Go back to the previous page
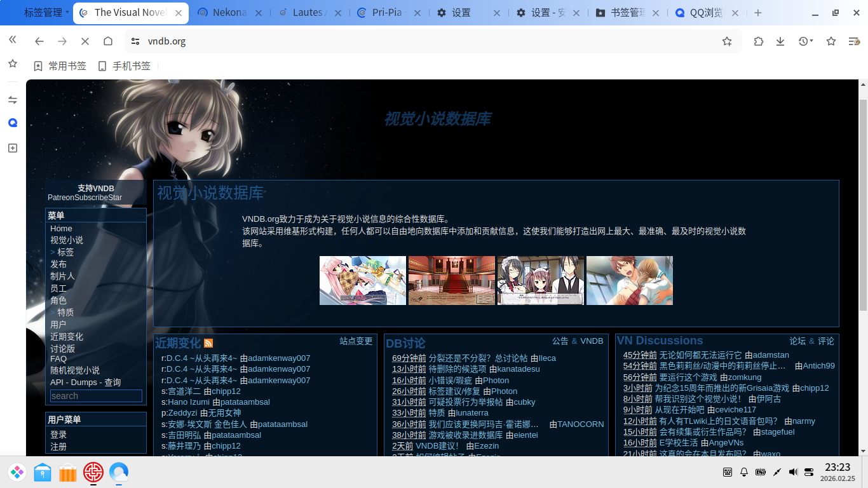Viewport: 868px width, 488px height. 39,41
